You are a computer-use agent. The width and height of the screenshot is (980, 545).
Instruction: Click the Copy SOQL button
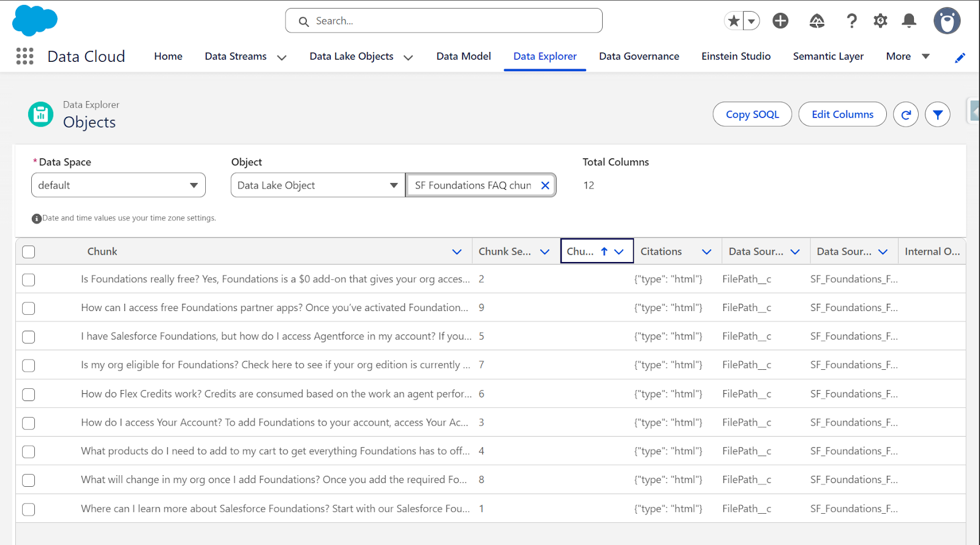[x=752, y=115]
